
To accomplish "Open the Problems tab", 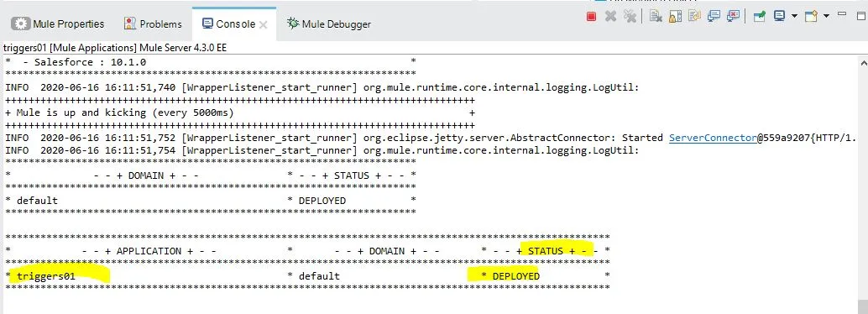I will point(154,24).
